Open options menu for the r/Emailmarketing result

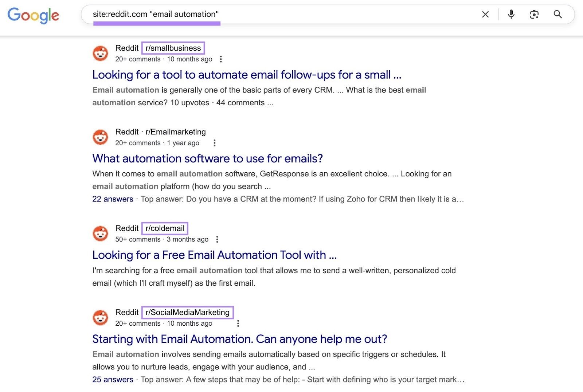pos(215,143)
